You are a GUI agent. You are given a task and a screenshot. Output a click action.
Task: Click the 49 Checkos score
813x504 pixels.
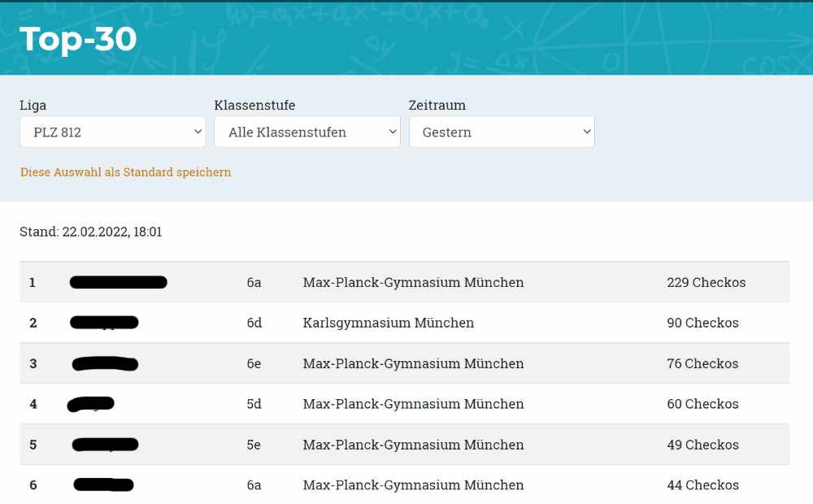(702, 445)
